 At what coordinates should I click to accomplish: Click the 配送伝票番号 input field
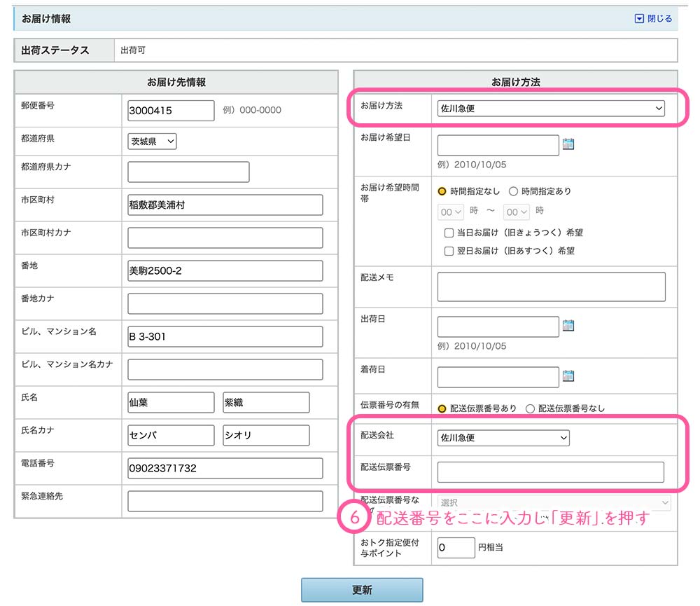(x=550, y=472)
